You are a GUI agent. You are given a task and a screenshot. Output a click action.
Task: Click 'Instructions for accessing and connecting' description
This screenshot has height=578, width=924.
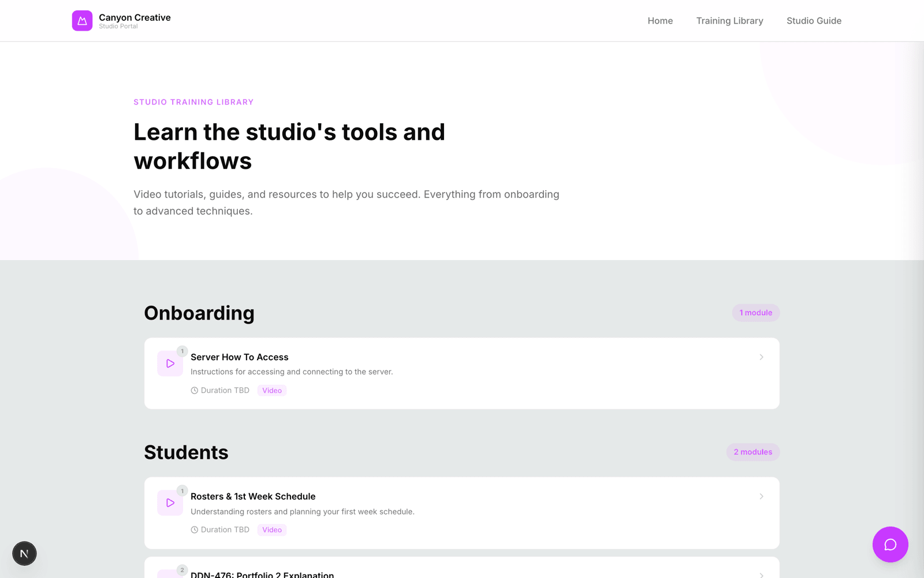292,372
